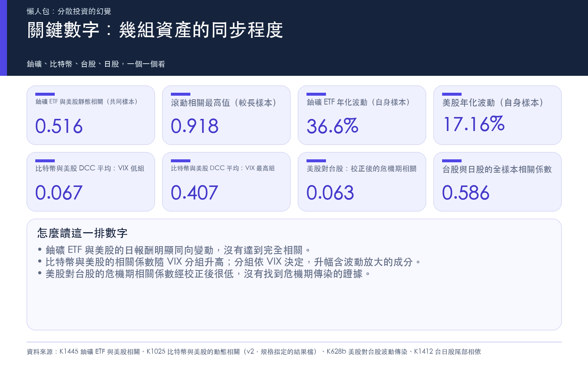Click bullet about 鈾礦 ETF 與美股的日報酬
The image size is (588, 368).
(x=174, y=250)
